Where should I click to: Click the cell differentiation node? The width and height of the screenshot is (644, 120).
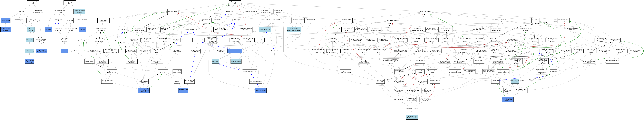coord(265,30)
